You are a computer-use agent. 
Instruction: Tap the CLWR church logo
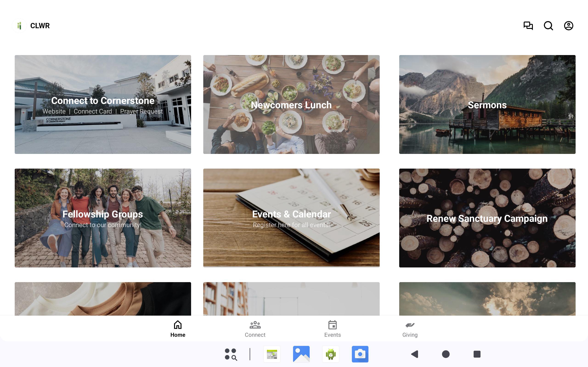[19, 25]
